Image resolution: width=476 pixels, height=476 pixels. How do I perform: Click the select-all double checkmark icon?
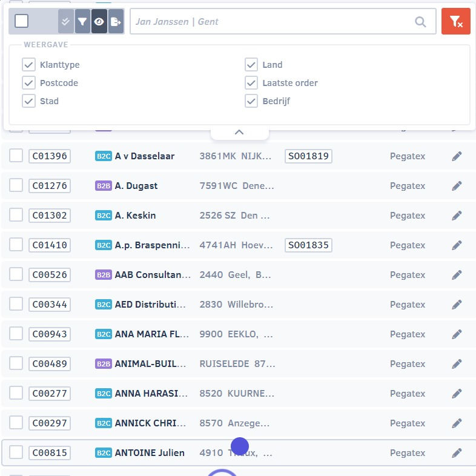click(x=66, y=21)
